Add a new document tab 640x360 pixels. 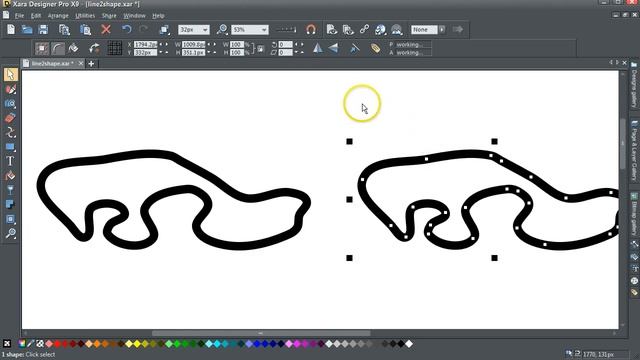point(91,63)
